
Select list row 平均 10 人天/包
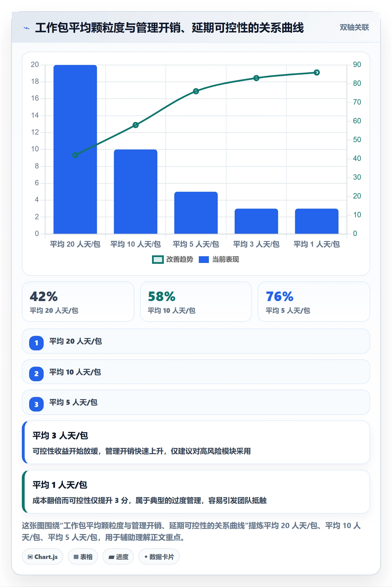tap(196, 372)
